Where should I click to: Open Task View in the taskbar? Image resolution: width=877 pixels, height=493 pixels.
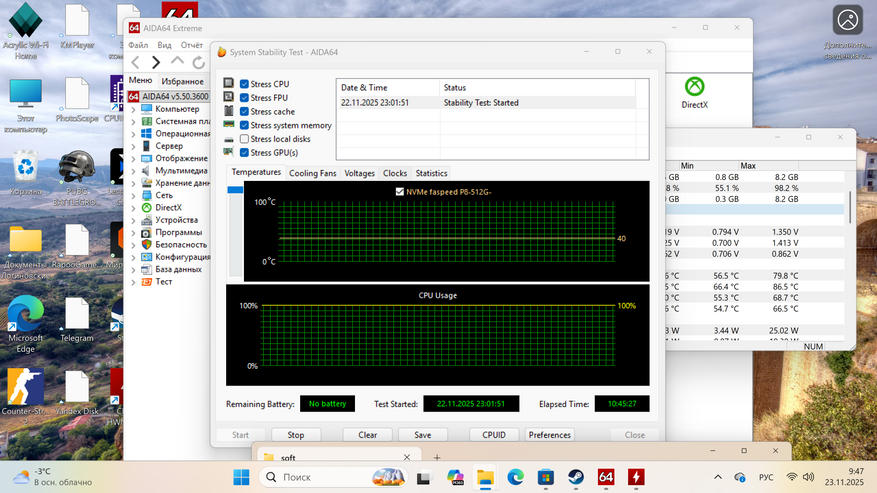click(423, 477)
